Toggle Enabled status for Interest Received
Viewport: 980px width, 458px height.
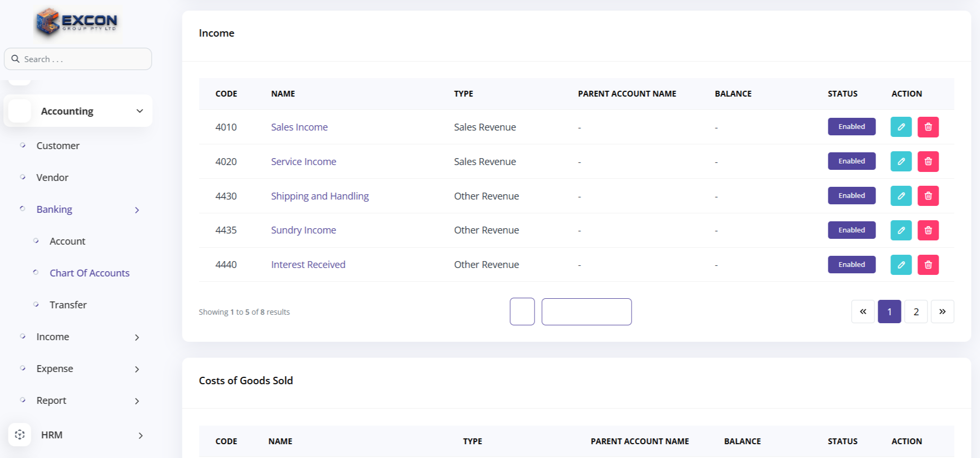point(851,265)
